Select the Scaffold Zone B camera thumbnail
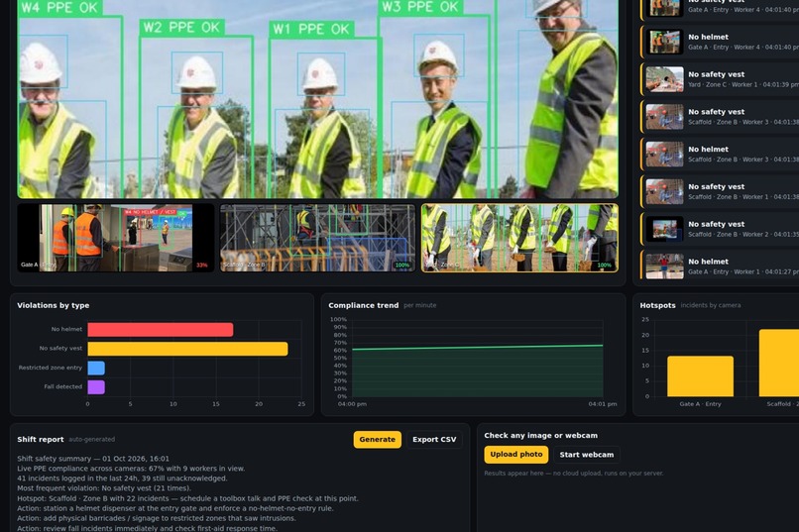 [x=317, y=238]
